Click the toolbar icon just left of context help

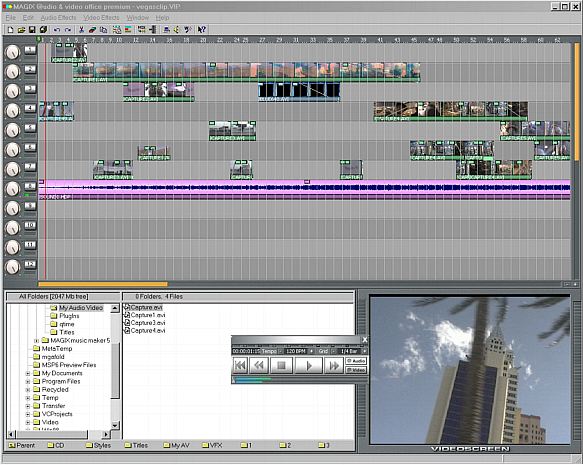coord(188,30)
